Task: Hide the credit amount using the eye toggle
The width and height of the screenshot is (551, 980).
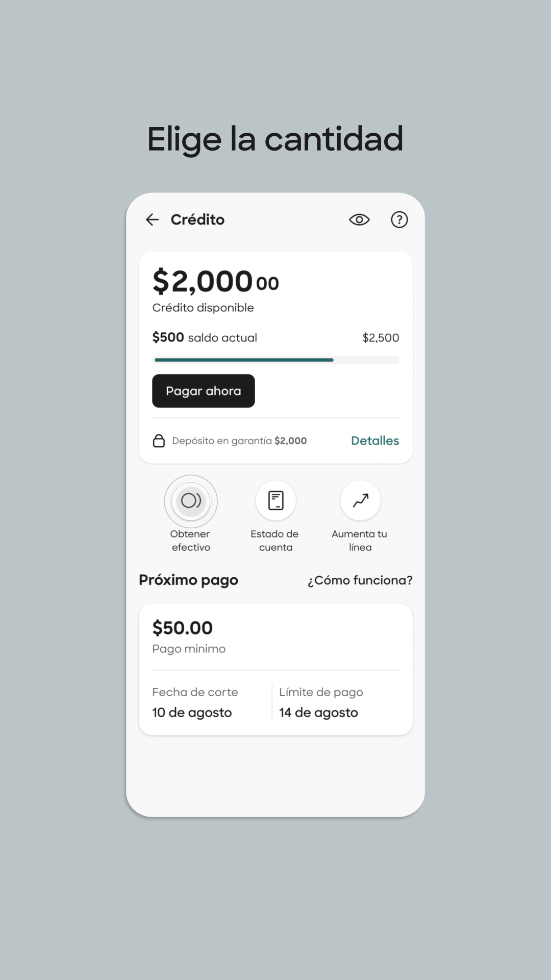Action: (x=359, y=219)
